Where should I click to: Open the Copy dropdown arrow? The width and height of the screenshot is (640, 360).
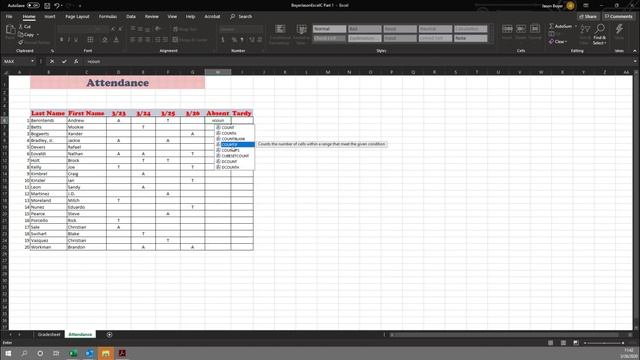(38, 35)
